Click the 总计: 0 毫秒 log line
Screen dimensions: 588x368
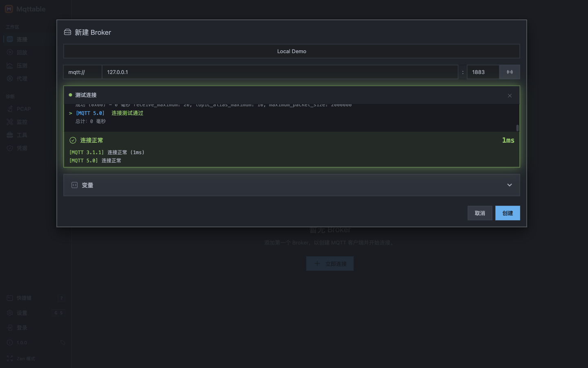91,121
